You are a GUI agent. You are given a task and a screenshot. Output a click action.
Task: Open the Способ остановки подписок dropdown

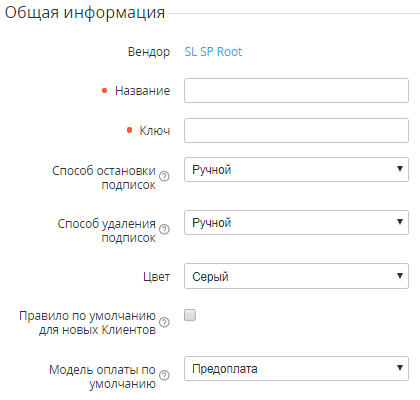tap(296, 170)
